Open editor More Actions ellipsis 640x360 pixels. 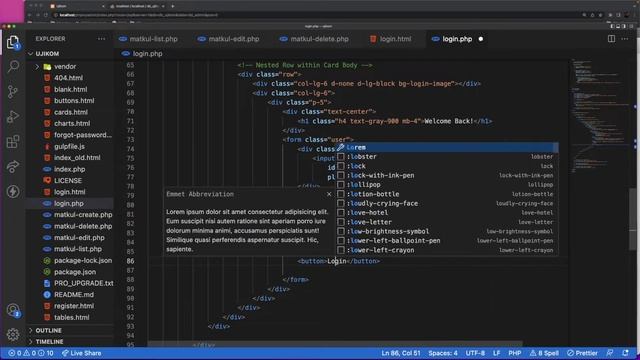[625, 39]
